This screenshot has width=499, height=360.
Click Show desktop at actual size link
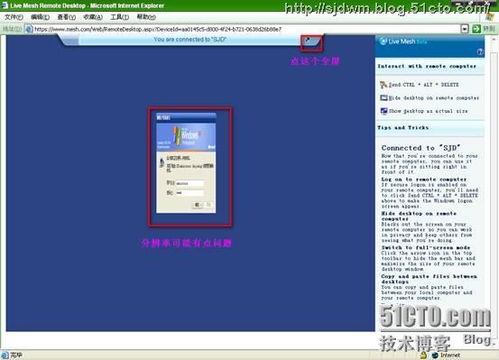point(428,111)
